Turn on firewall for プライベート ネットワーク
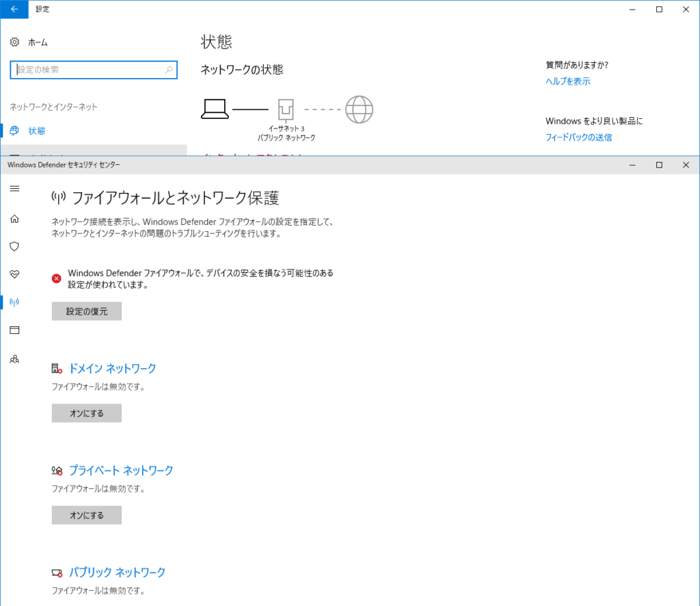 (x=87, y=515)
